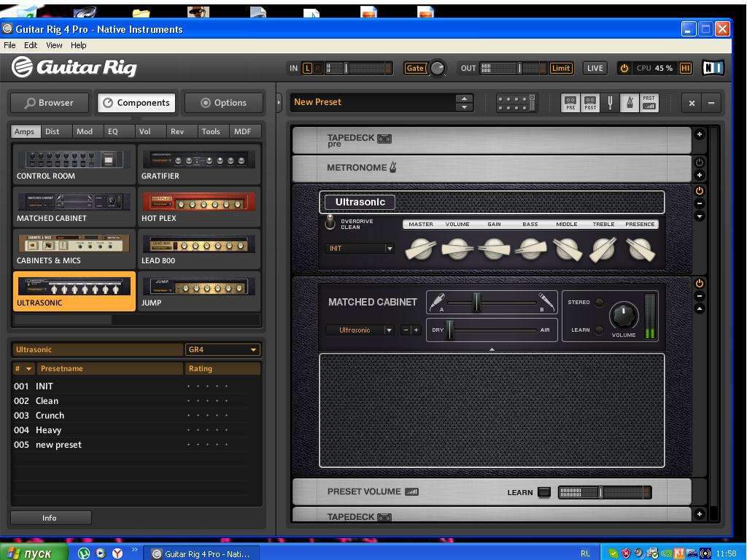Open the INIT preset dropdown on Ultrasonic amp
The image size is (747, 560).
click(x=360, y=249)
